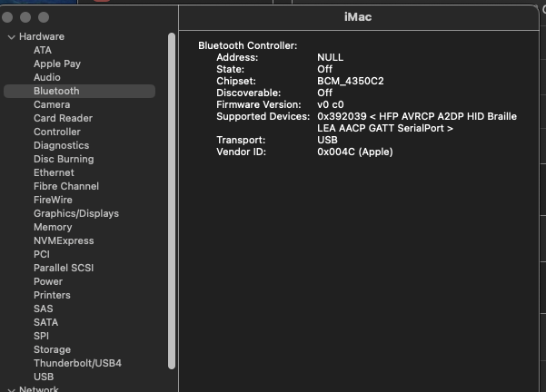Select the Network category heading
This screenshot has height=392, width=546.
(39, 388)
